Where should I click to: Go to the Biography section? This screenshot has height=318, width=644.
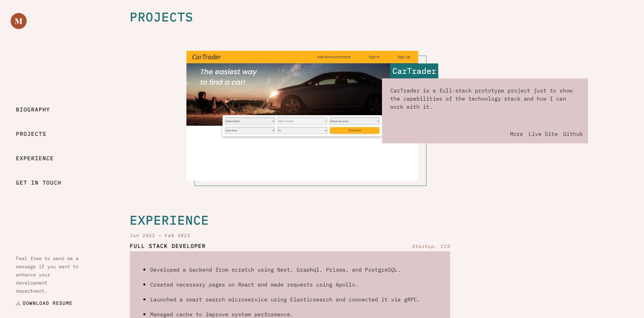pos(33,110)
